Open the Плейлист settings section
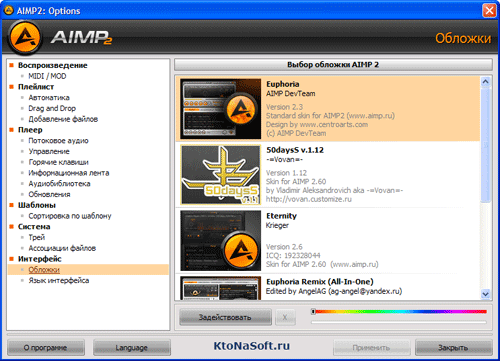The image size is (500, 361). (36, 87)
